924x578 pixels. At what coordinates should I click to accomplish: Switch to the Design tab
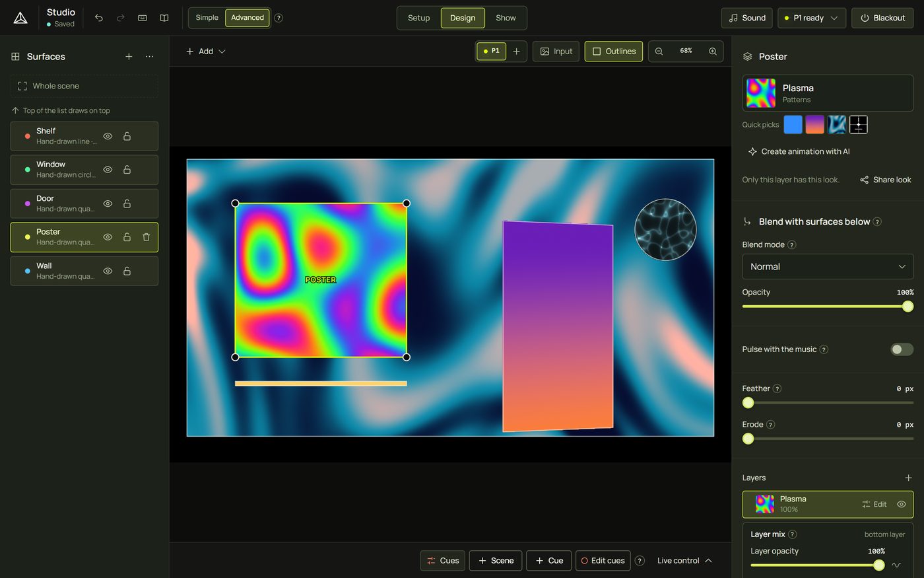coord(463,18)
